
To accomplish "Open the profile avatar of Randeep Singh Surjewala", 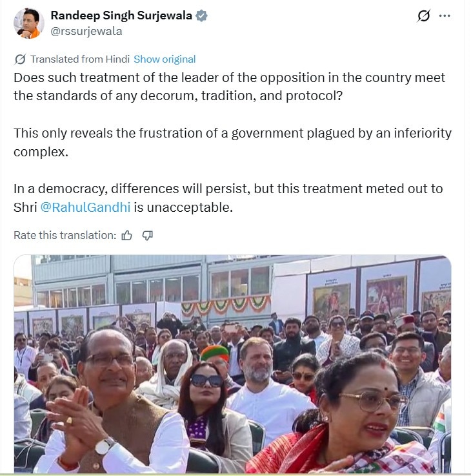I will [x=29, y=23].
